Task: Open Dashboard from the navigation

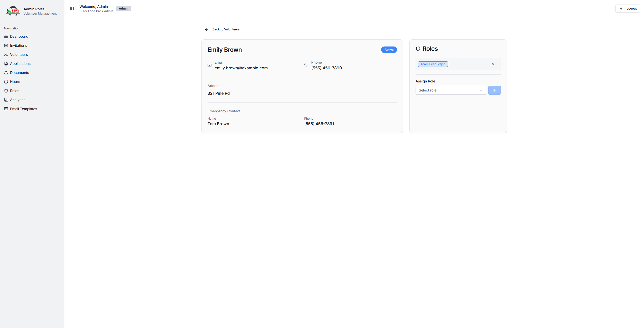Action: click(x=19, y=36)
